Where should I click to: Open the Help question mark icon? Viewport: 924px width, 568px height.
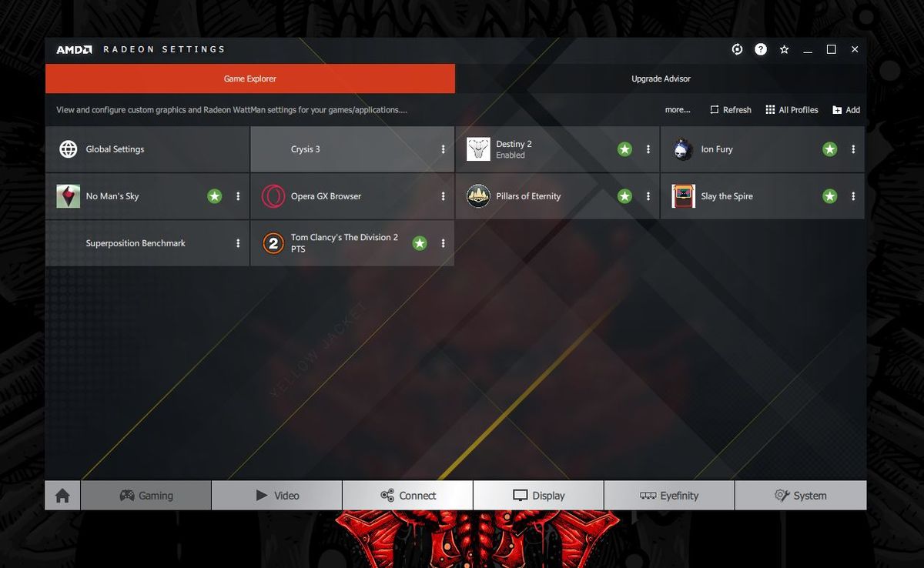pos(760,48)
